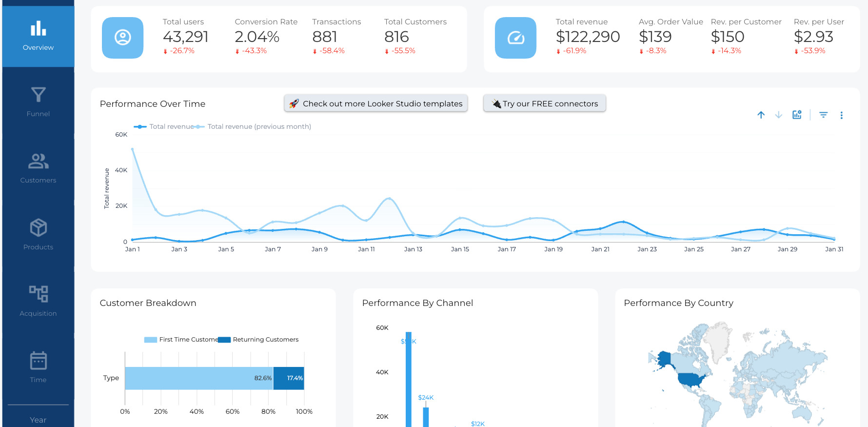Toggle Returning Customers legend item
Image resolution: width=868 pixels, height=427 pixels.
258,340
